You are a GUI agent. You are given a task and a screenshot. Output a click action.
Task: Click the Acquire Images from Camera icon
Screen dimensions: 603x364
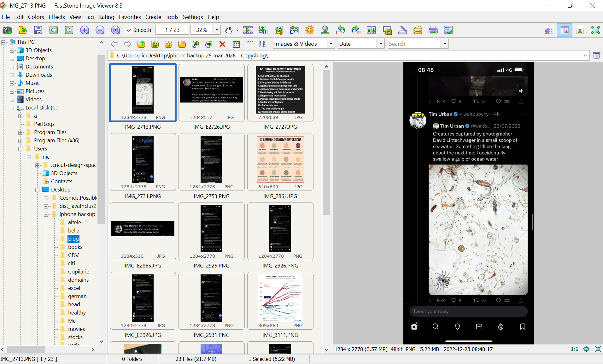coord(7,30)
